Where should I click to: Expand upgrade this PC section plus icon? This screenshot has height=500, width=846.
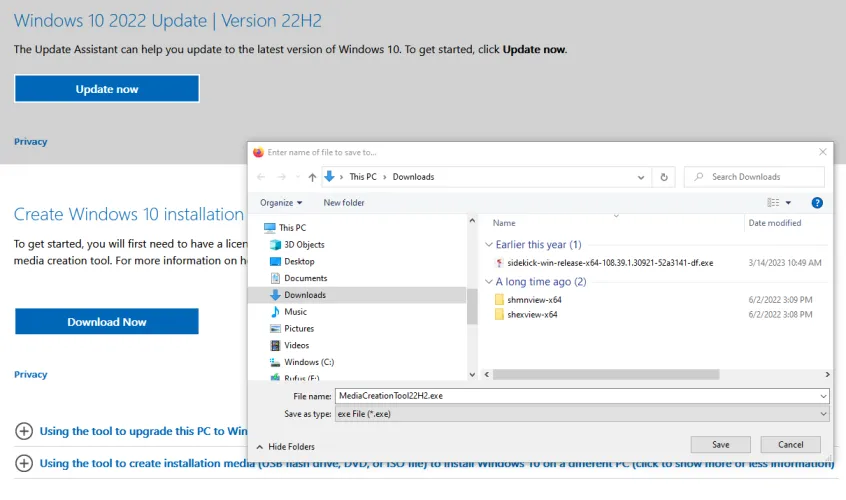(24, 432)
